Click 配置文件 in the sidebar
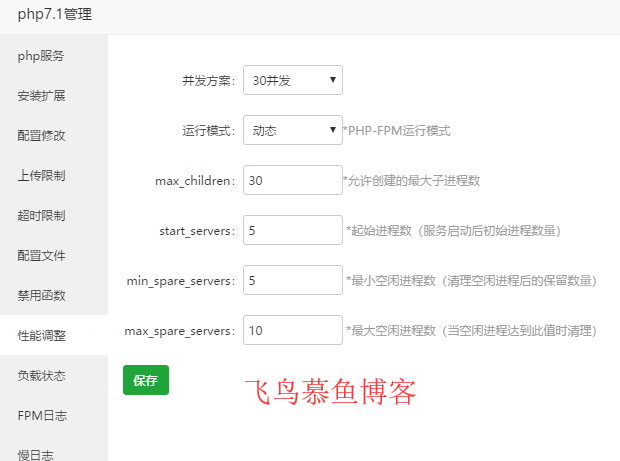The image size is (620, 461). (x=41, y=256)
